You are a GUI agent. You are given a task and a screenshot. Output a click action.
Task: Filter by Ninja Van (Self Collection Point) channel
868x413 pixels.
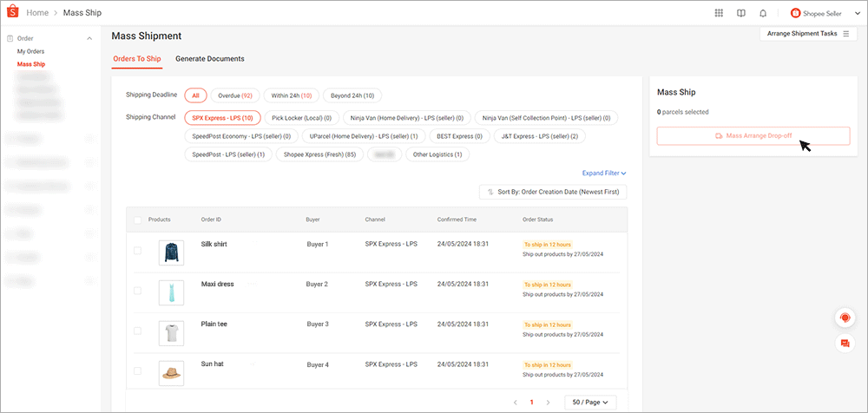pyautogui.click(x=546, y=118)
